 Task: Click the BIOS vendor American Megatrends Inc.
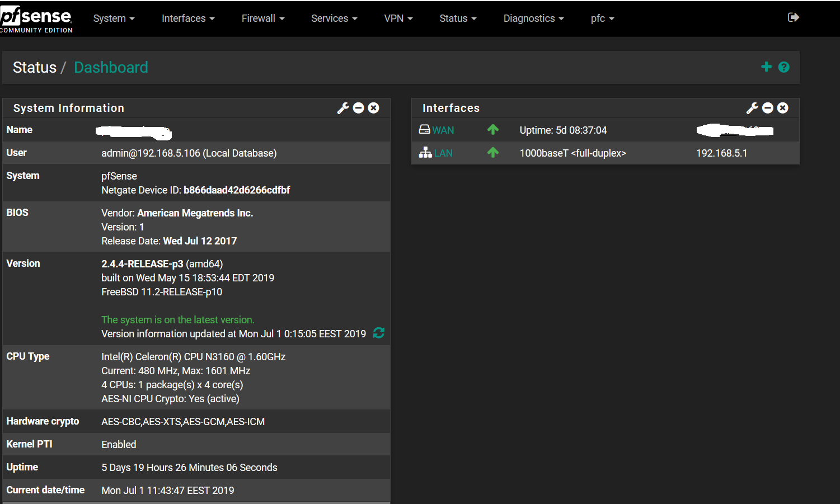click(x=195, y=213)
